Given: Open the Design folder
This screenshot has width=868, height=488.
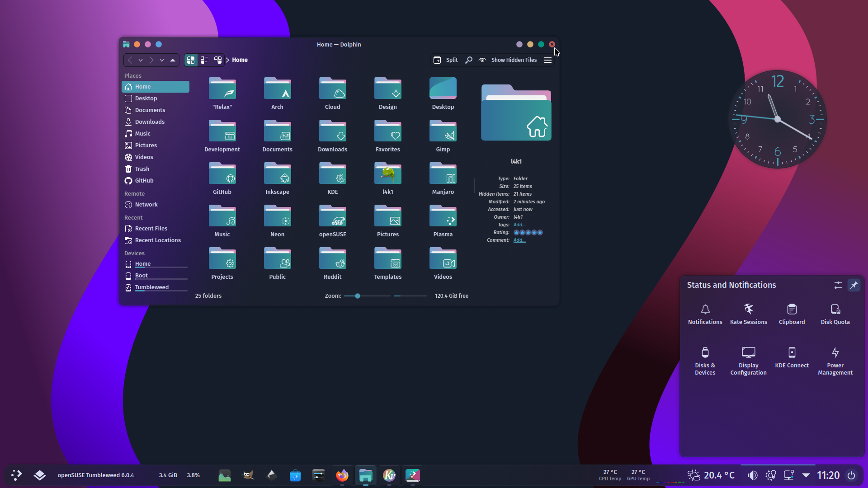Looking at the screenshot, I should click(387, 94).
